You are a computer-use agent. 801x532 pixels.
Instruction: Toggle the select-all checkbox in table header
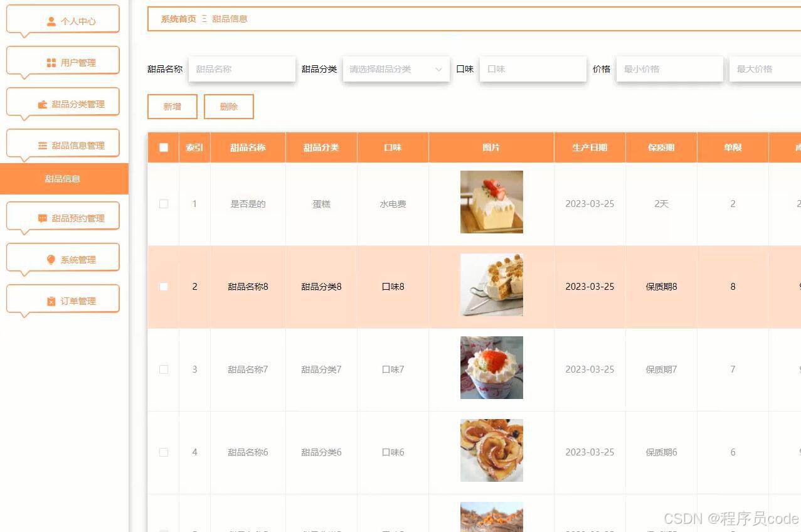(163, 147)
